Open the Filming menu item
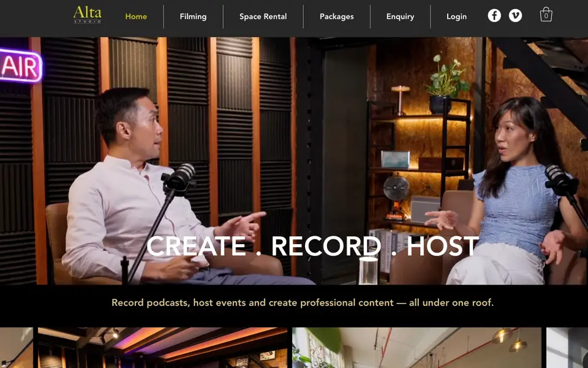Viewport: 588px width, 368px height. click(x=193, y=17)
